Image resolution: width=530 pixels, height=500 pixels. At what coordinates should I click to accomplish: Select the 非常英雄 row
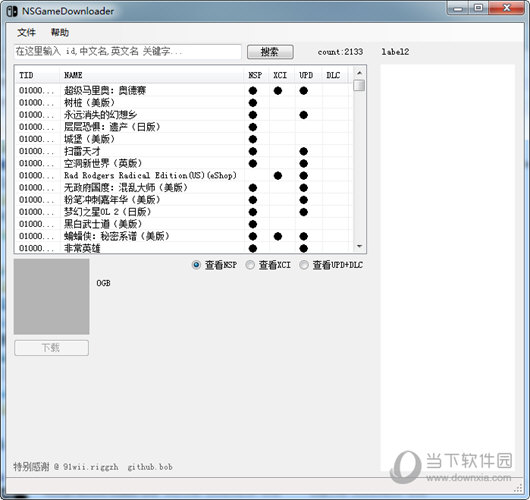tap(183, 248)
